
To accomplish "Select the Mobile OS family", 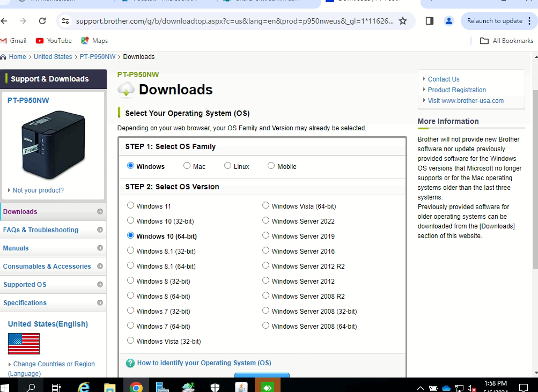I will click(271, 166).
